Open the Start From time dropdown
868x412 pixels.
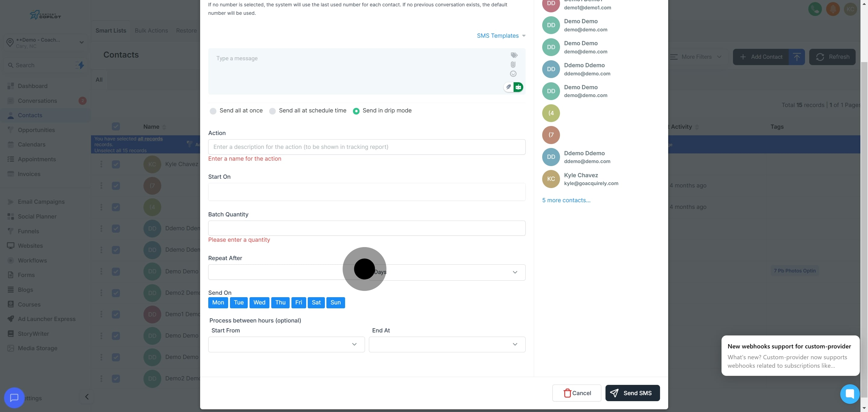(x=286, y=344)
